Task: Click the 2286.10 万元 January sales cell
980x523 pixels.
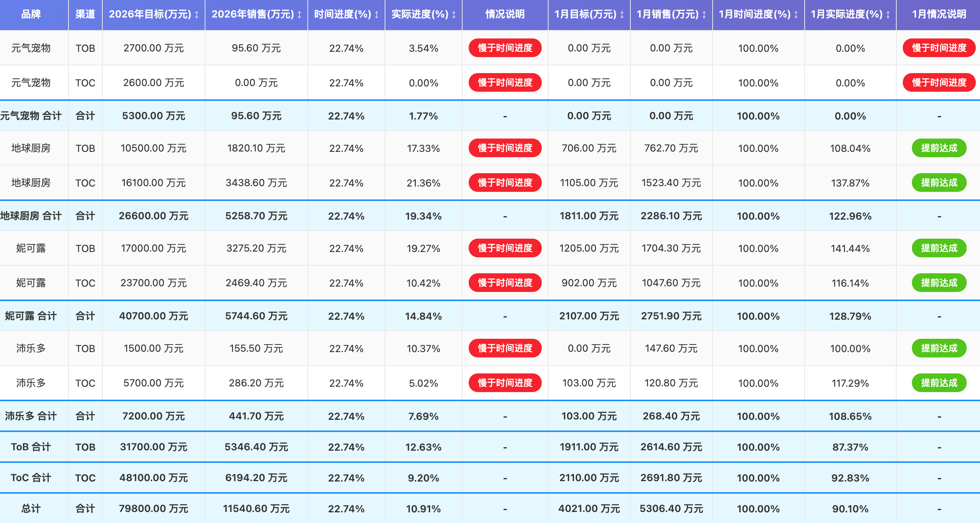Action: (x=671, y=216)
